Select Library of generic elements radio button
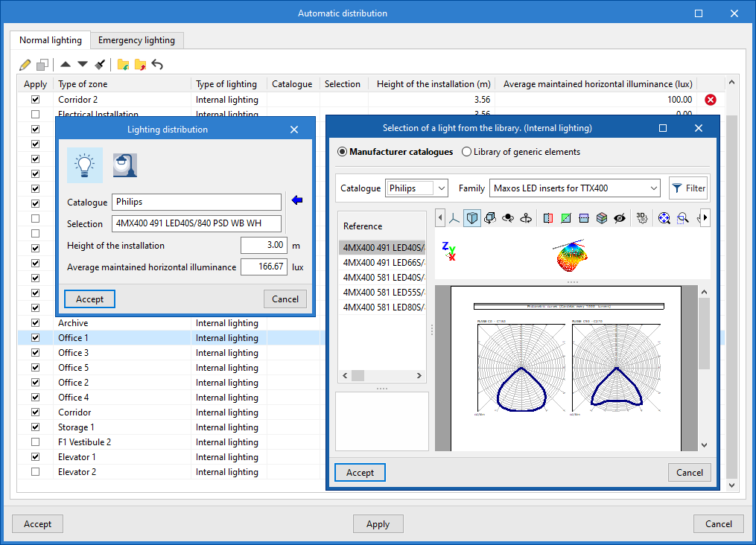This screenshot has width=756, height=545. click(467, 152)
